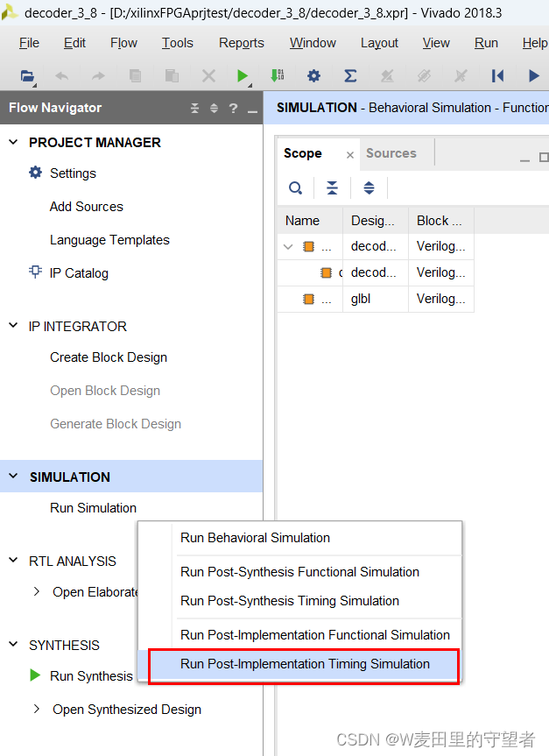Click the IP Catalog icon
Screen dimensions: 549x756
(x=35, y=272)
